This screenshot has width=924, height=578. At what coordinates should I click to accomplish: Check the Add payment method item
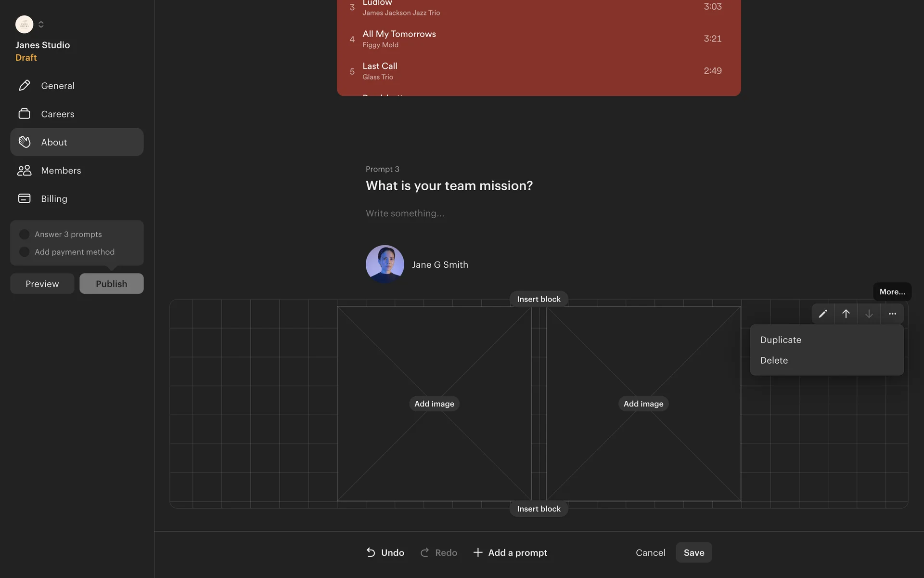(25, 252)
